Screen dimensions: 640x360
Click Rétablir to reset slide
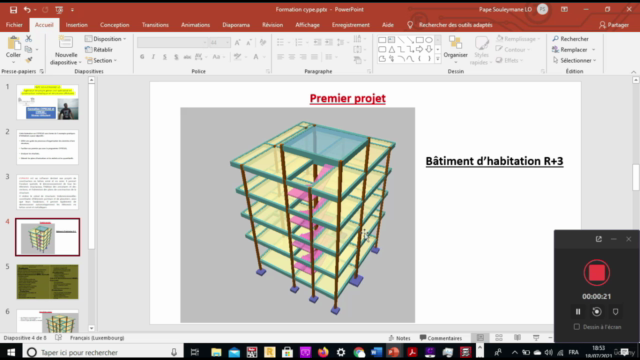pyautogui.click(x=99, y=49)
